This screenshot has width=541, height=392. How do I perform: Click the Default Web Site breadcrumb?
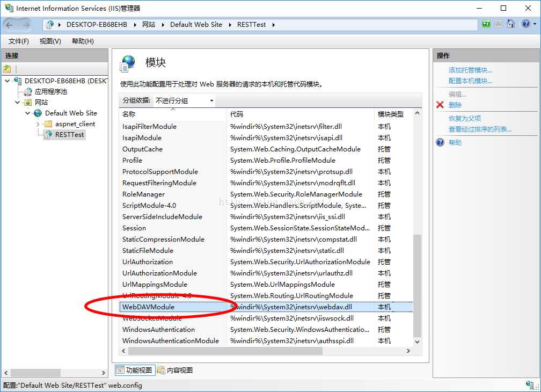196,25
